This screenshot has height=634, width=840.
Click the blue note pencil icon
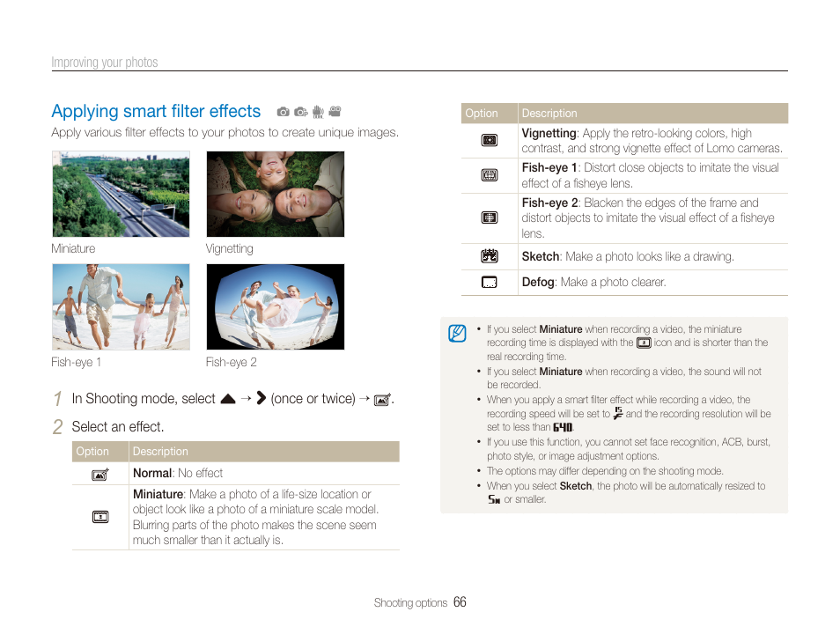click(x=457, y=334)
